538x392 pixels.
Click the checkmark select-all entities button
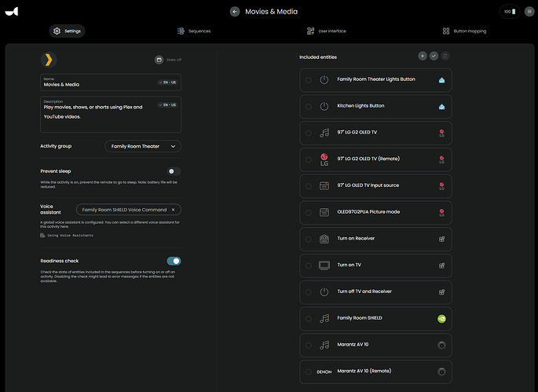[434, 56]
